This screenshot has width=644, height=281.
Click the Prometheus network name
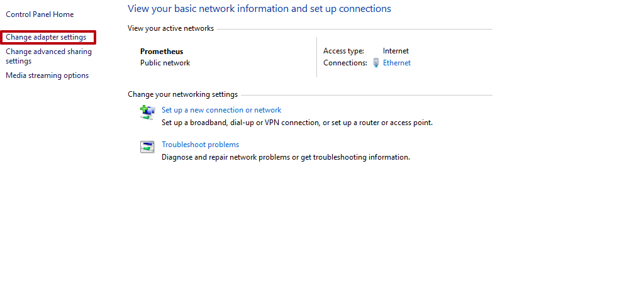[162, 52]
